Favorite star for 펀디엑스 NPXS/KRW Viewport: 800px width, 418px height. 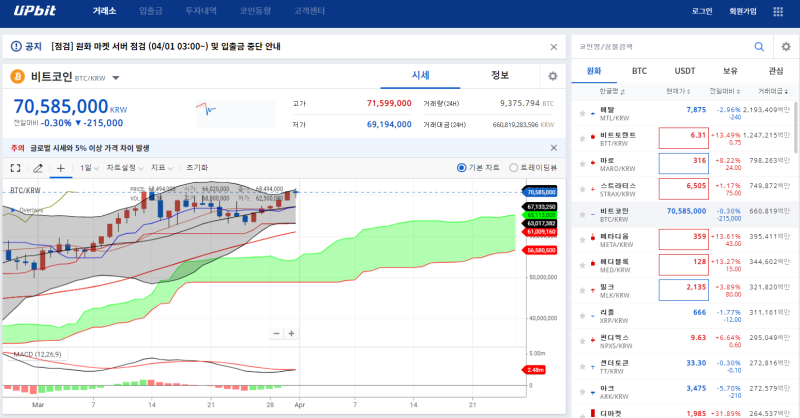582,341
